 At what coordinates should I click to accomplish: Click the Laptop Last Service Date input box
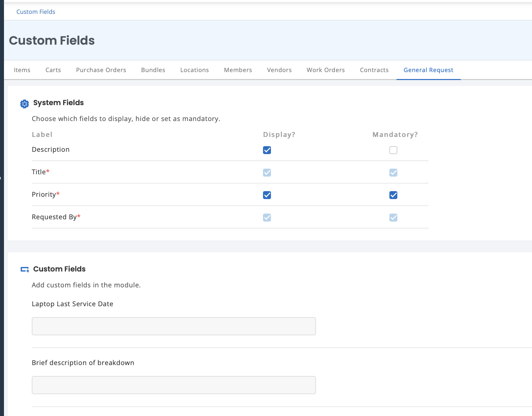tap(174, 326)
